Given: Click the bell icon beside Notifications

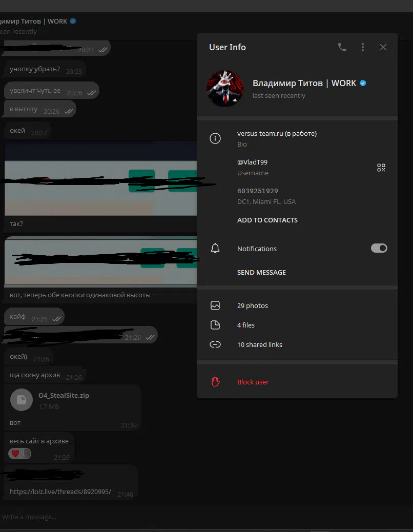Looking at the screenshot, I should coord(215,249).
